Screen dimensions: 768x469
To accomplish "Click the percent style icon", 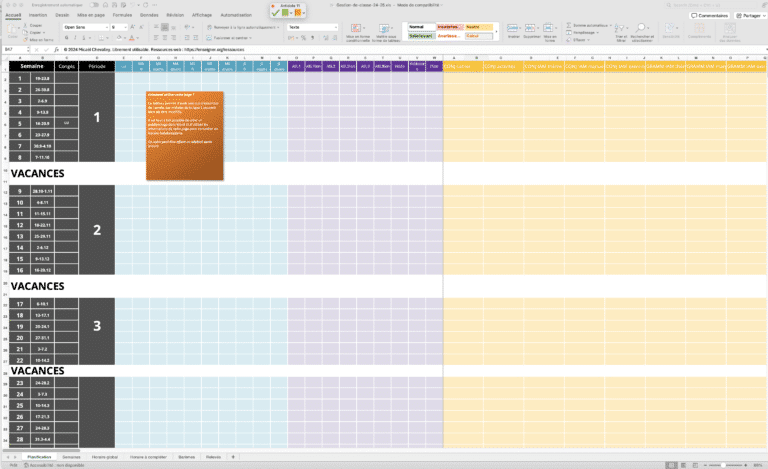I will pyautogui.click(x=304, y=38).
